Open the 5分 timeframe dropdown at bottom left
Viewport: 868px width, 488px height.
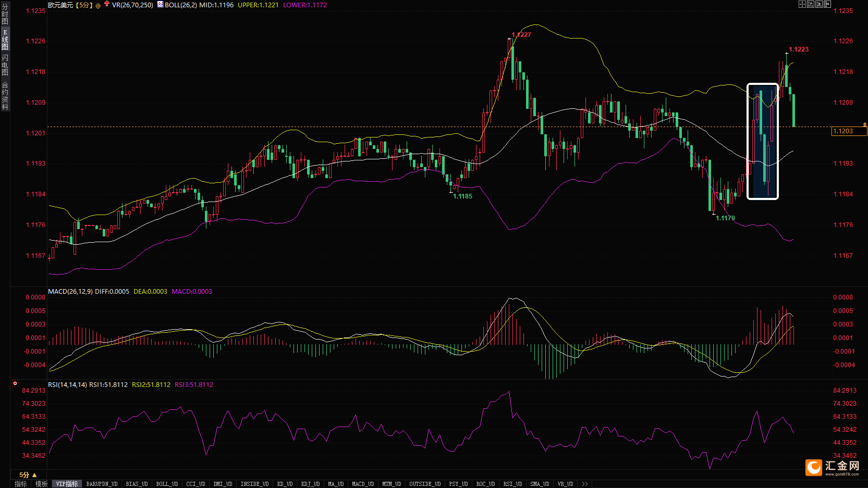click(x=28, y=474)
